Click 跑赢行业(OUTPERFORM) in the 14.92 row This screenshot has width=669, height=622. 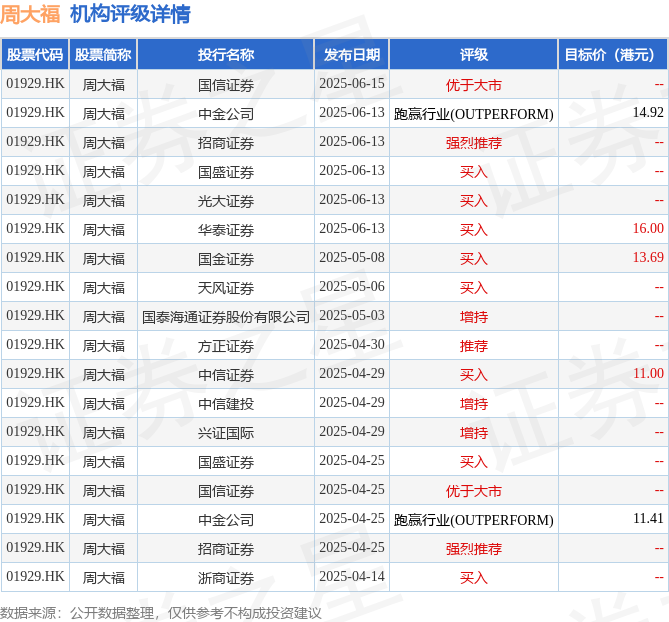(x=474, y=114)
